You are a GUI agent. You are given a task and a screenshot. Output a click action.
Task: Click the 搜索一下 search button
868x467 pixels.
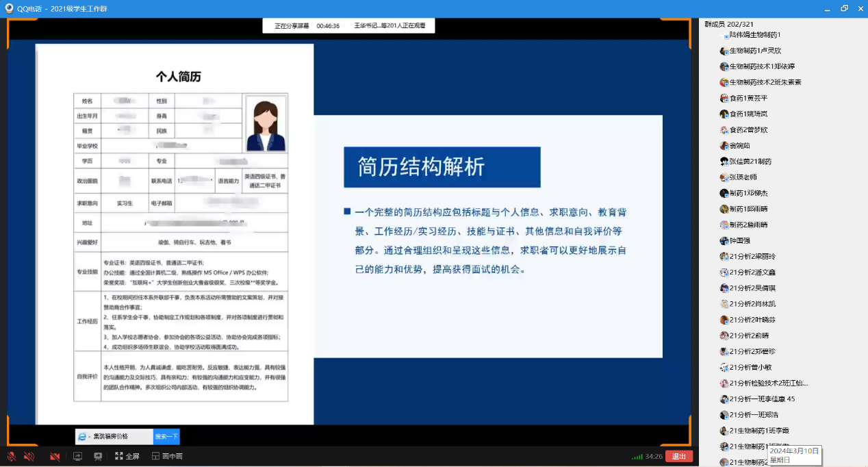[x=166, y=436]
